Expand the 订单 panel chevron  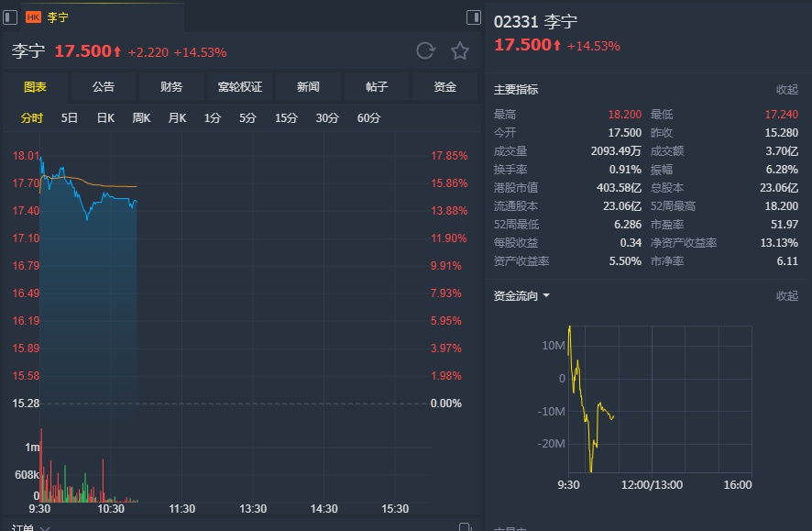[45, 527]
